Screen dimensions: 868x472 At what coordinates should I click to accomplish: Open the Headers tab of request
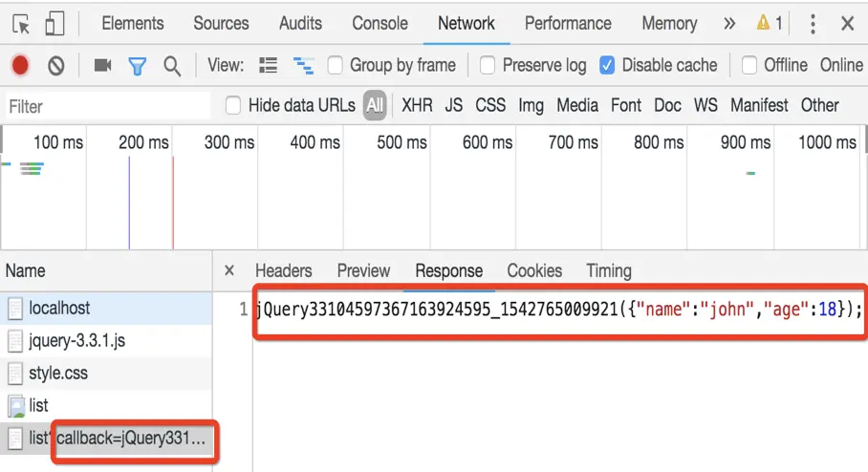point(283,270)
